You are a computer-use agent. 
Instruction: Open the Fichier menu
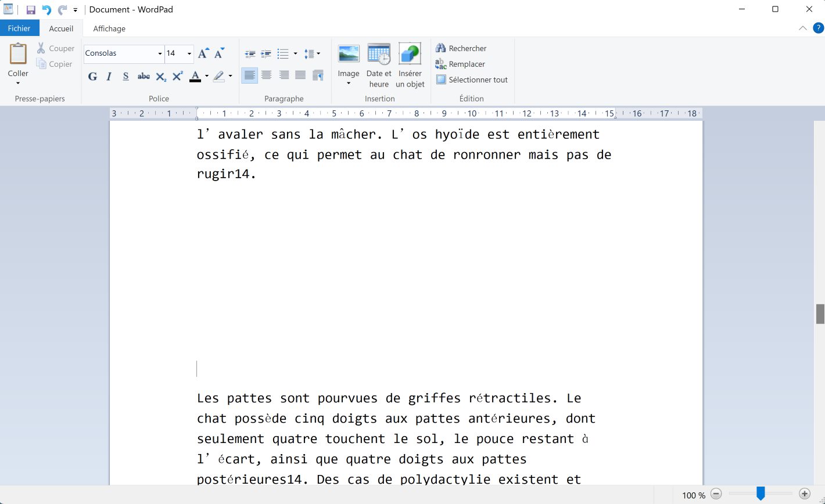[19, 28]
